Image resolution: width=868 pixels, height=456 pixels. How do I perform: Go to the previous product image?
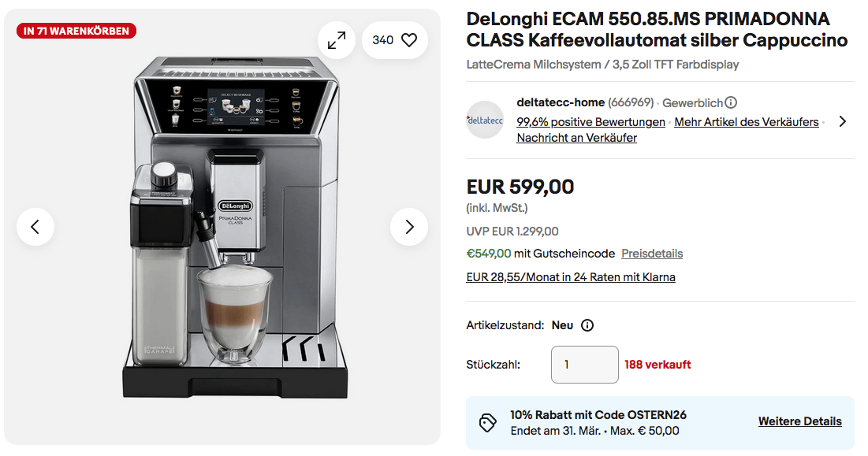(x=35, y=227)
